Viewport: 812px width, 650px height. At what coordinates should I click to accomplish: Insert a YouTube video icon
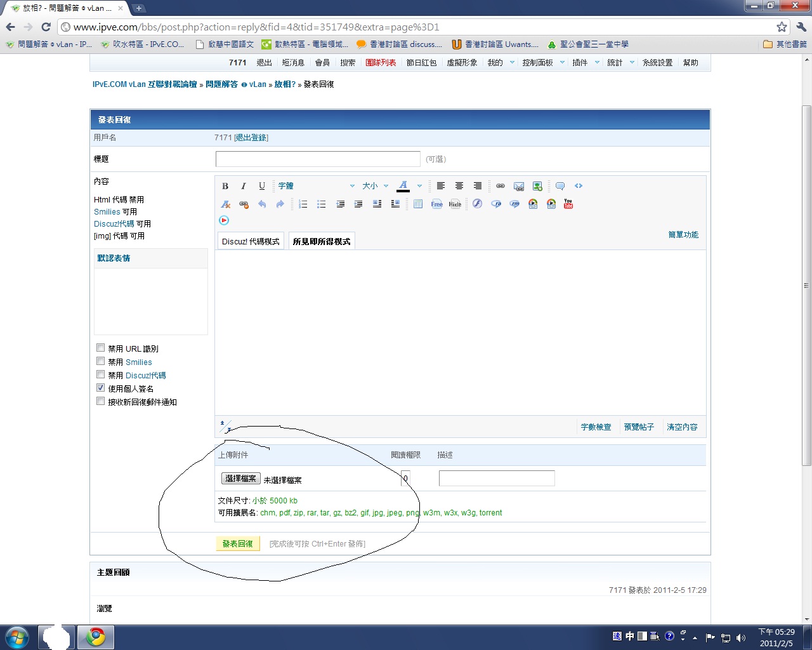(x=568, y=204)
